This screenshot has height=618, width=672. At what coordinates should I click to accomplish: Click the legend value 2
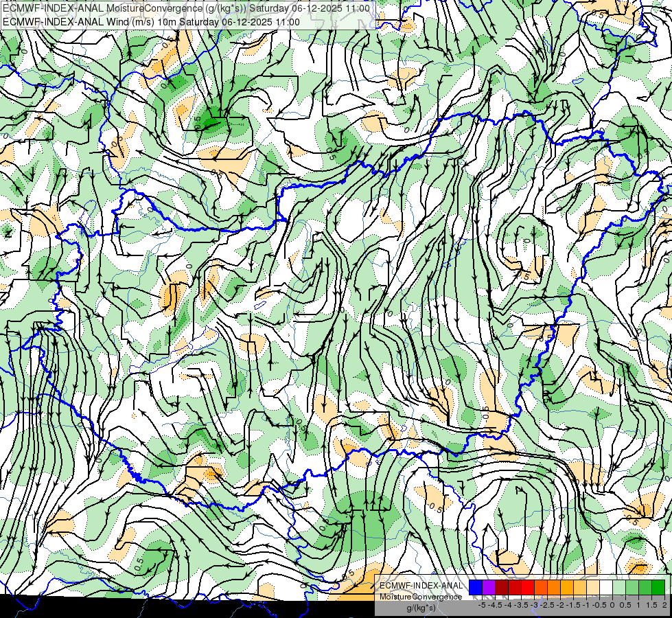(664, 605)
